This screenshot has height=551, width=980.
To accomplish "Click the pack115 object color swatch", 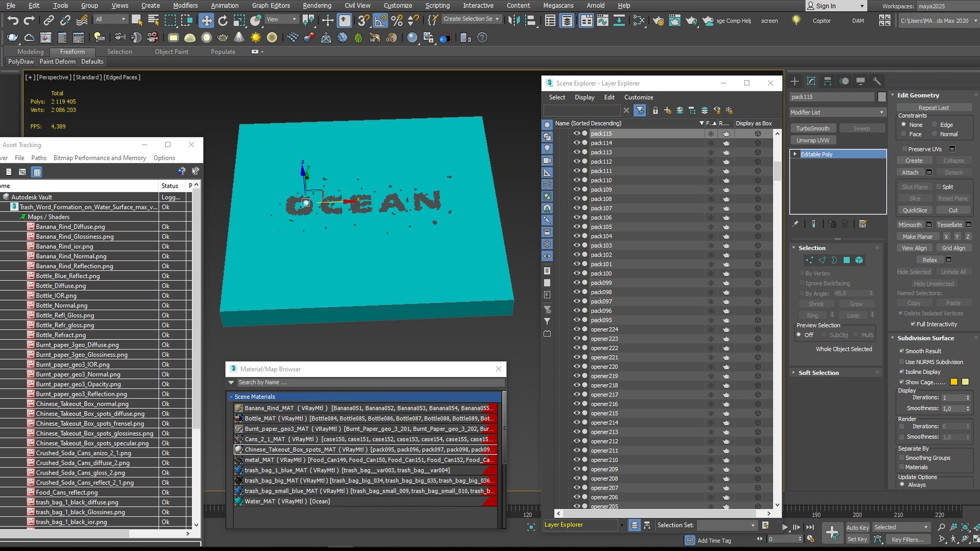I will [x=881, y=97].
